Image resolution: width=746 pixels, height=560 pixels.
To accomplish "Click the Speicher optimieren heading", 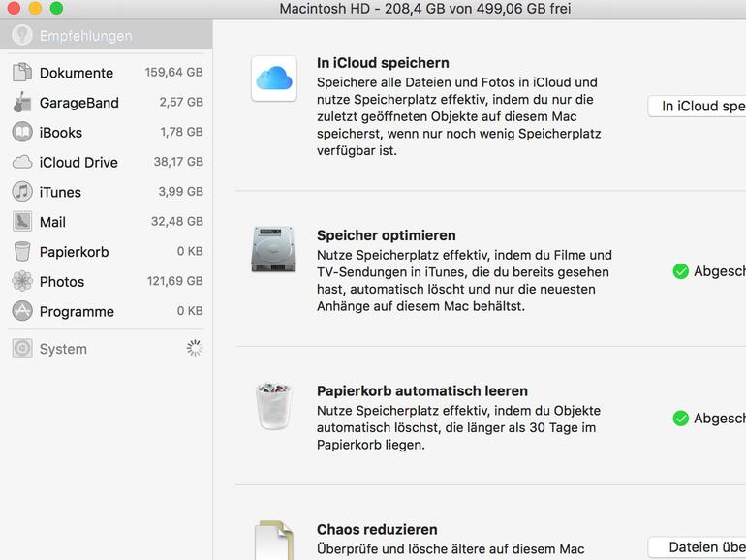I will coord(387,235).
